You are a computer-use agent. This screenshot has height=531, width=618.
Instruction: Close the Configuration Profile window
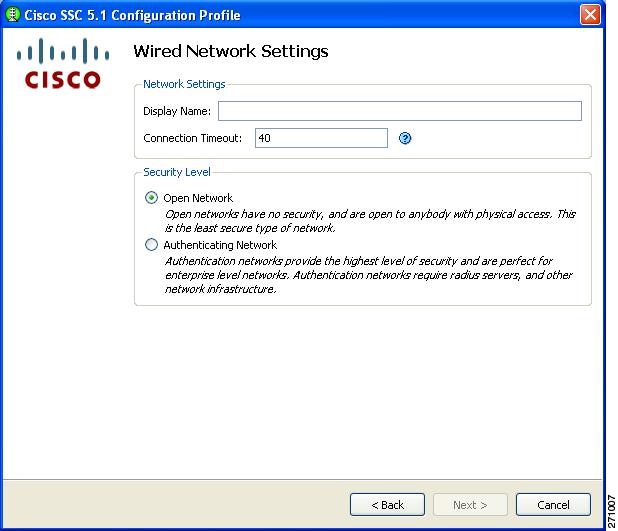(590, 15)
